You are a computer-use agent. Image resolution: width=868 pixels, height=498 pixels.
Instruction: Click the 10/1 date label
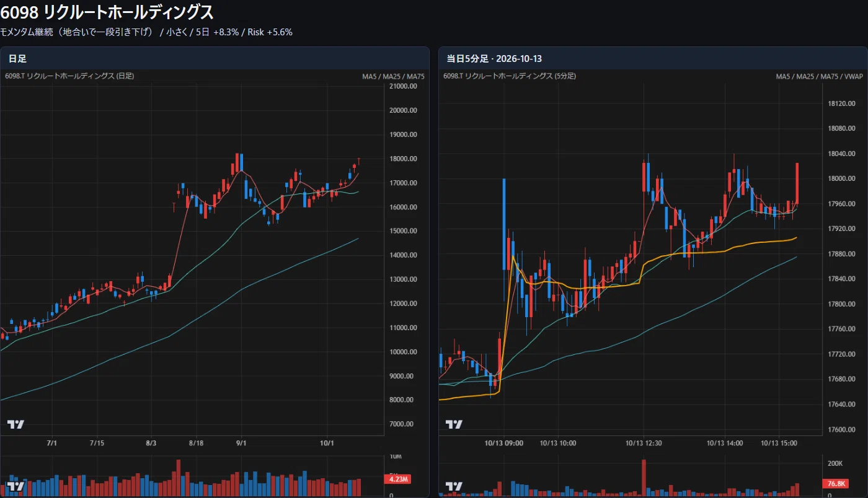(327, 443)
